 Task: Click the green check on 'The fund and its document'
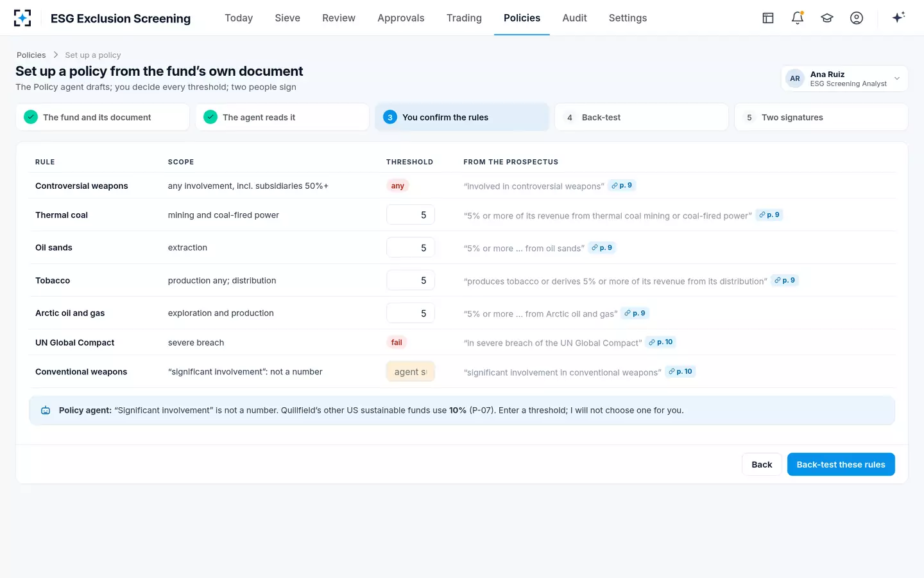[x=31, y=117]
